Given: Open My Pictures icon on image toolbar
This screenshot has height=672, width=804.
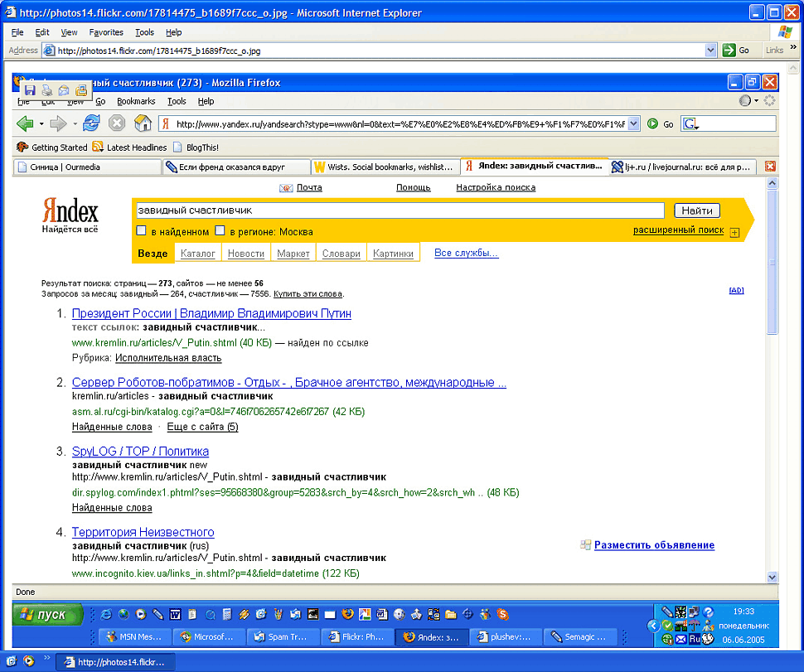Looking at the screenshot, I should click(x=81, y=90).
